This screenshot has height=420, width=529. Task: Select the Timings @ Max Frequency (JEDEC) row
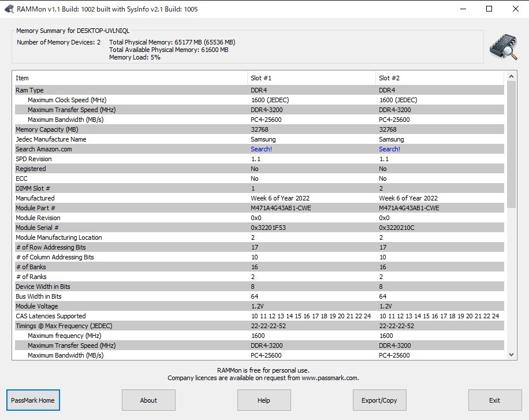pyautogui.click(x=64, y=326)
